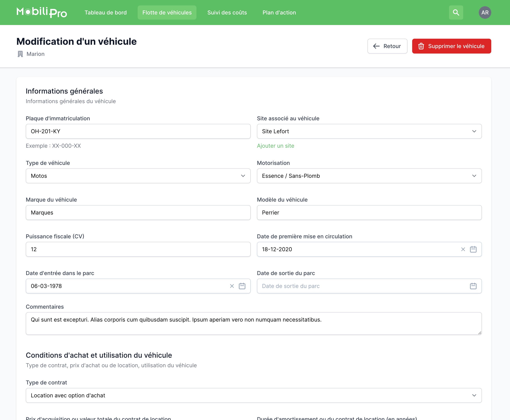Click the "Conditions d'achat et utilisation du véhicule" heading
This screenshot has height=420, width=510.
pos(99,355)
